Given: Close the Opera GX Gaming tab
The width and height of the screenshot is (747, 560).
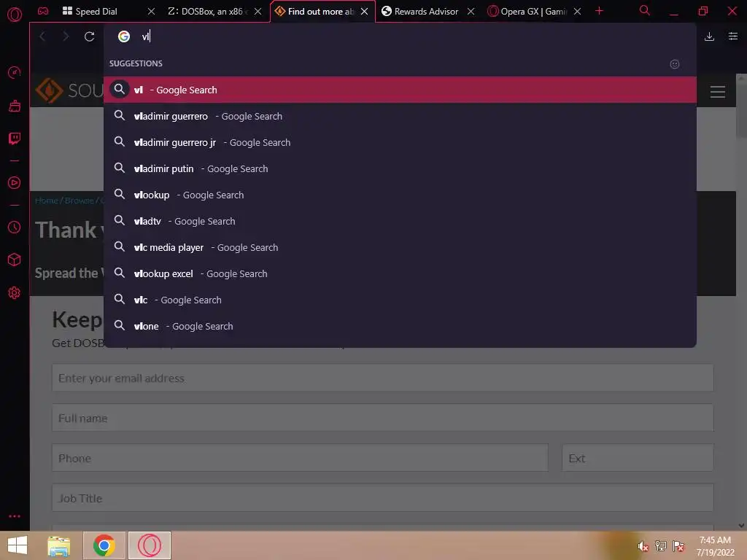Looking at the screenshot, I should (578, 12).
